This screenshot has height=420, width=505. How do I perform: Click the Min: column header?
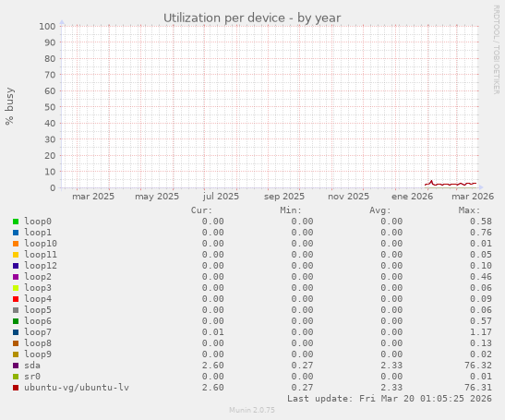(x=291, y=210)
